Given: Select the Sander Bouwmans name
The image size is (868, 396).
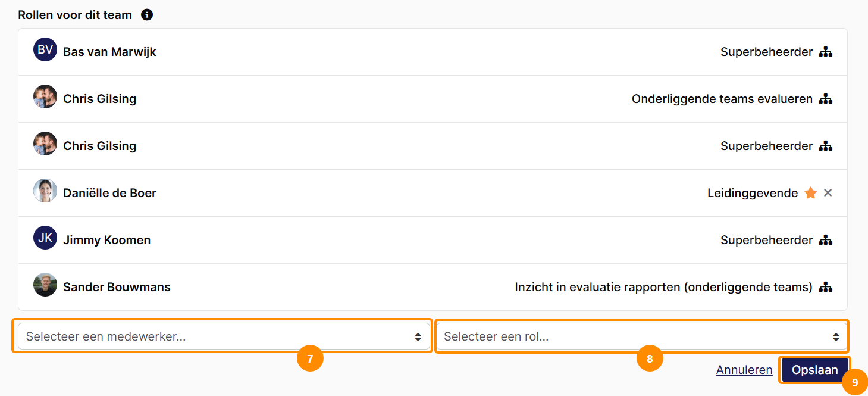Looking at the screenshot, I should point(117,287).
